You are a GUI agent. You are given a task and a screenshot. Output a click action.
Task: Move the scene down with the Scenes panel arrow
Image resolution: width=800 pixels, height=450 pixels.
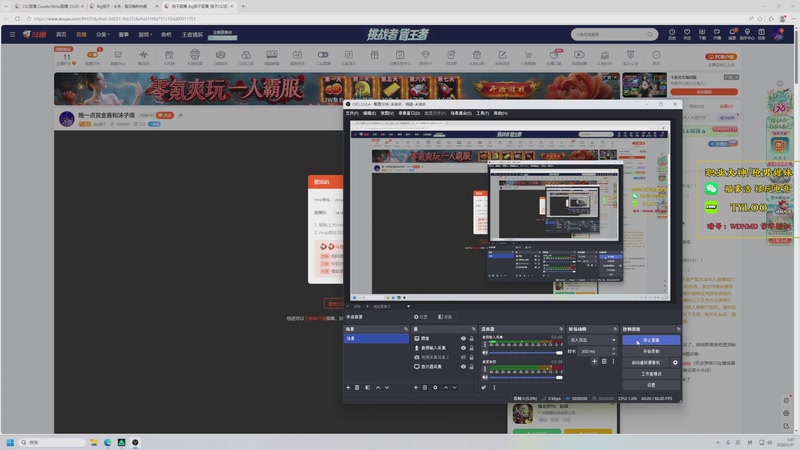(387, 388)
